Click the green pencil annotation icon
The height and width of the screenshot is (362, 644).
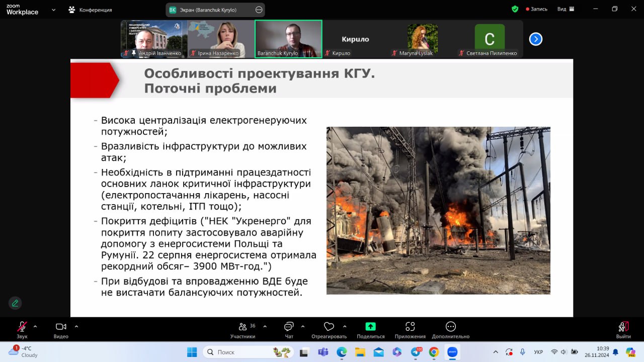(x=15, y=303)
